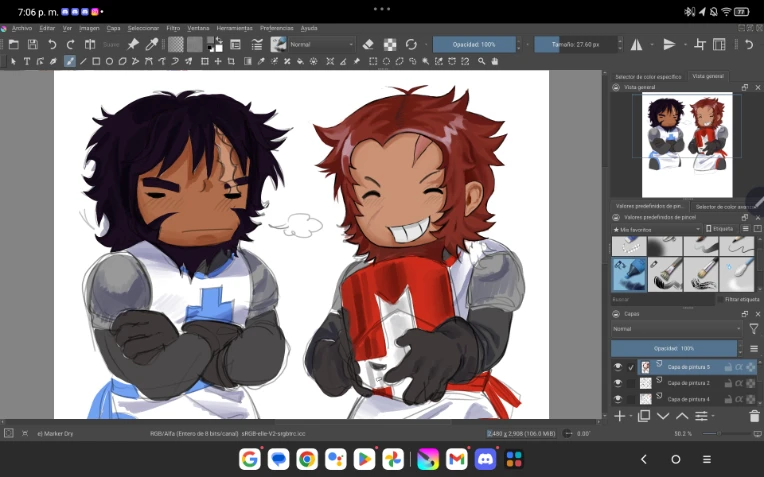Screen dimensions: 764x477
Task: Open brush blending mode dropdown Normal
Action: [x=322, y=44]
